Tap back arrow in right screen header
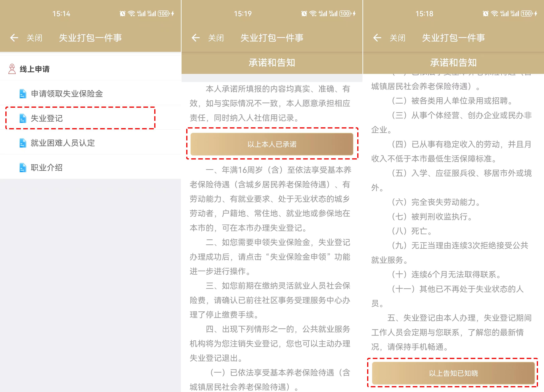The width and height of the screenshot is (544, 392). point(377,38)
